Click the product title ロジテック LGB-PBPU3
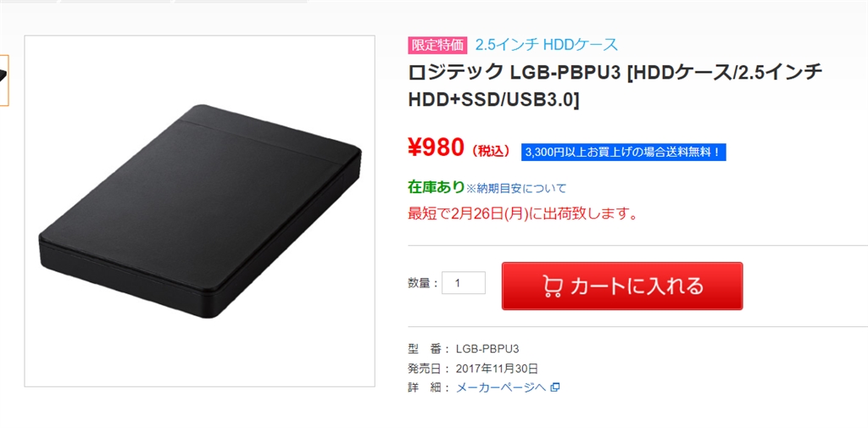This screenshot has height=428, width=868. point(615,86)
